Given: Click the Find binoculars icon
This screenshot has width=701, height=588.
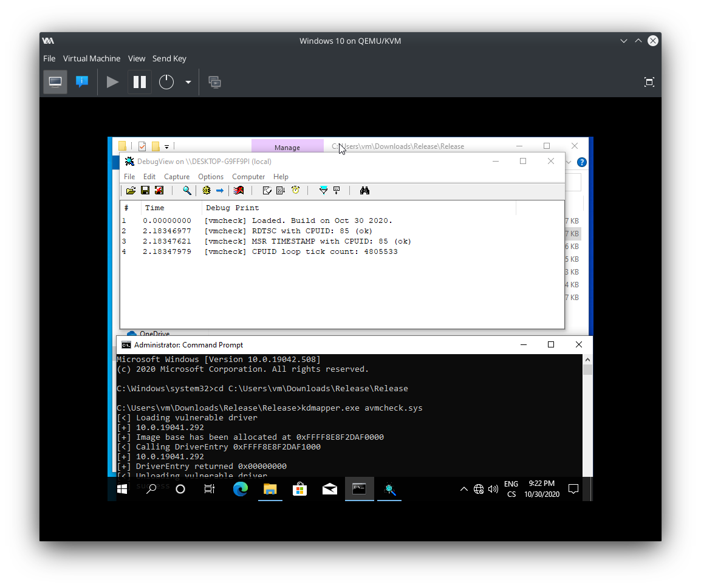Looking at the screenshot, I should pyautogui.click(x=365, y=191).
